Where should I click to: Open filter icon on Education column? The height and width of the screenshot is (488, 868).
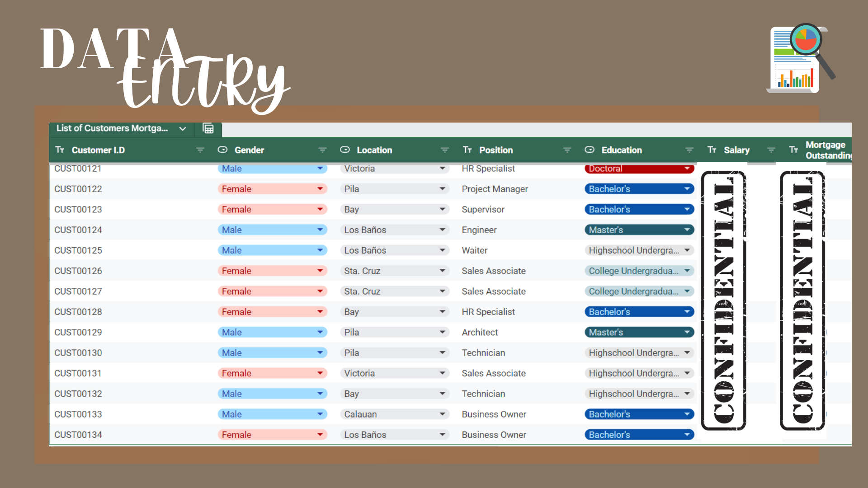tap(689, 150)
